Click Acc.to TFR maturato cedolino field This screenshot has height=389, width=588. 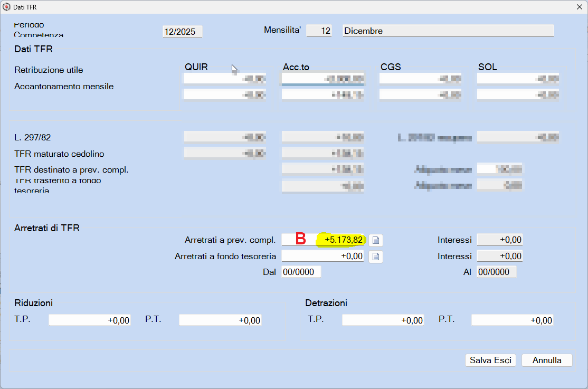pyautogui.click(x=323, y=153)
